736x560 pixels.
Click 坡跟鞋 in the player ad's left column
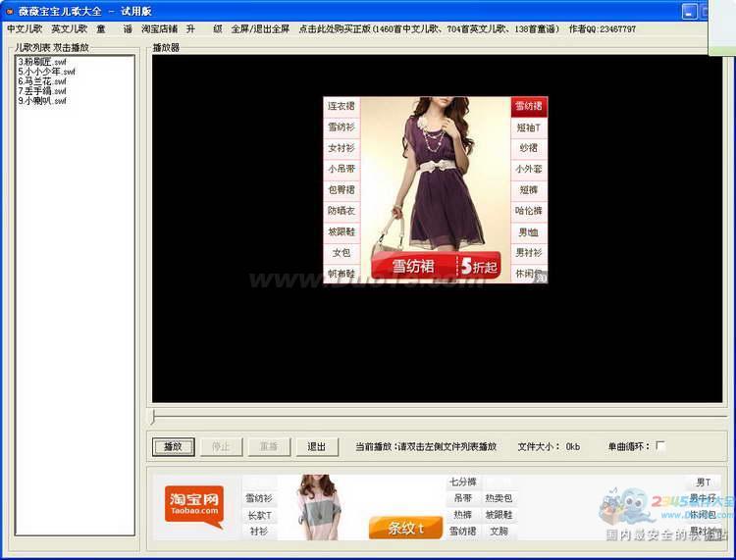click(x=342, y=231)
